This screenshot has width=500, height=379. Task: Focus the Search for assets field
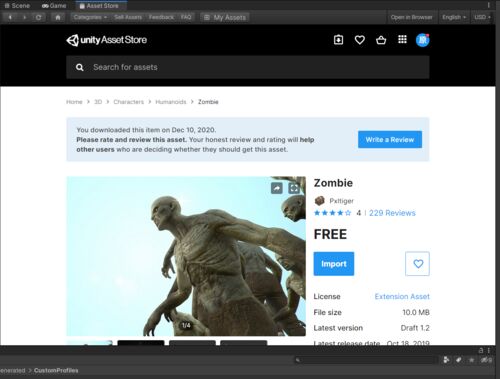point(248,67)
